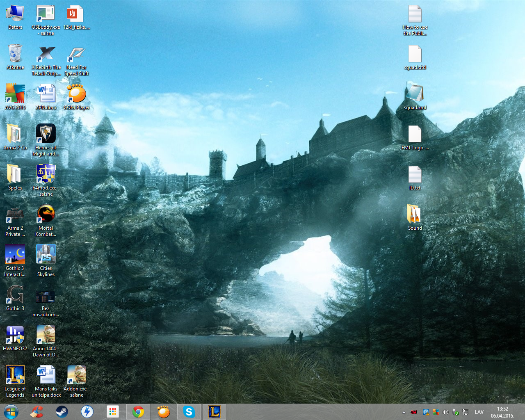This screenshot has width=525, height=420.
Task: Launch Arma 2 Private shortcut
Action: coord(15,221)
